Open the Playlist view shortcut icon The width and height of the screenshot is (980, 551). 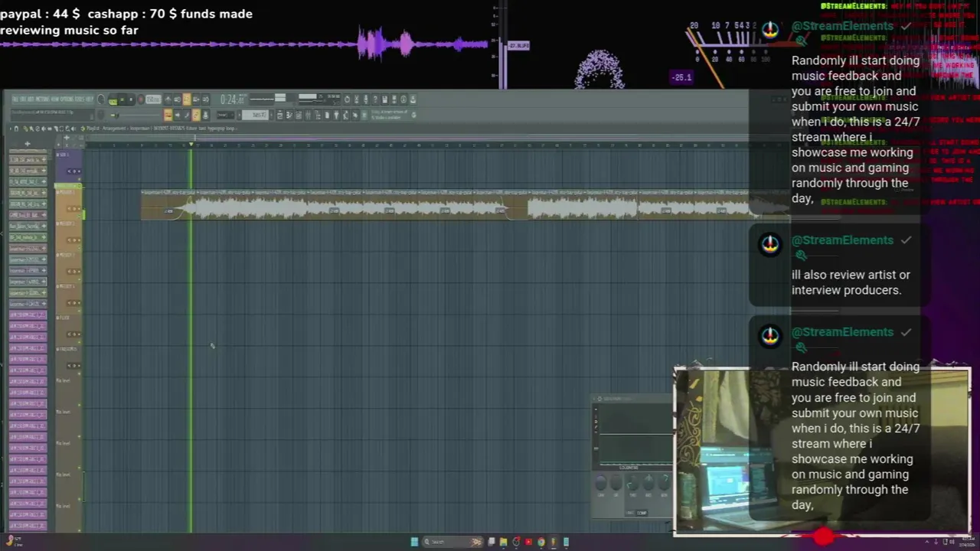pyautogui.click(x=279, y=115)
